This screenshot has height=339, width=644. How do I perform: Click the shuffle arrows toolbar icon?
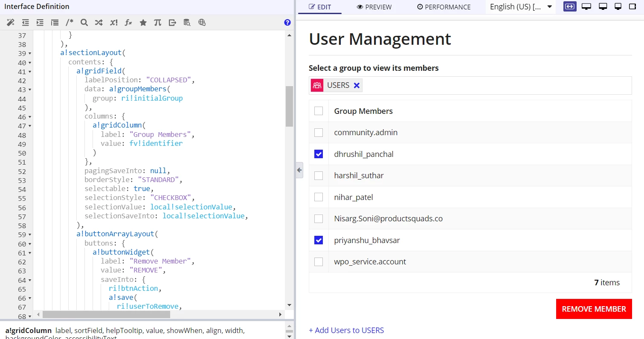99,23
